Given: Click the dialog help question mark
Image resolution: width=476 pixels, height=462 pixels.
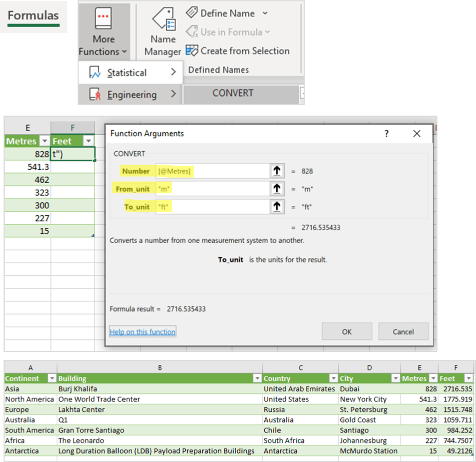Looking at the screenshot, I should pyautogui.click(x=386, y=134).
